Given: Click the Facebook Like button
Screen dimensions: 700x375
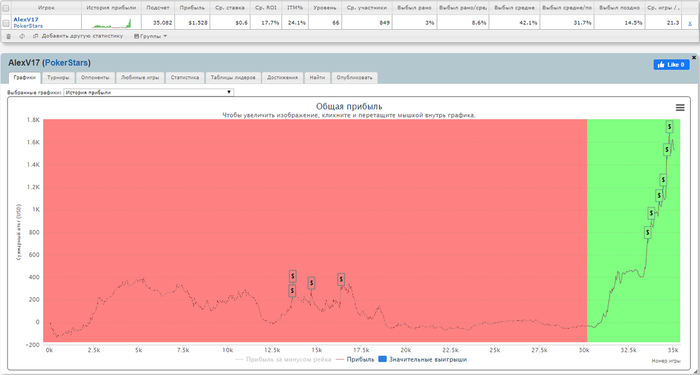Looking at the screenshot, I should click(671, 65).
